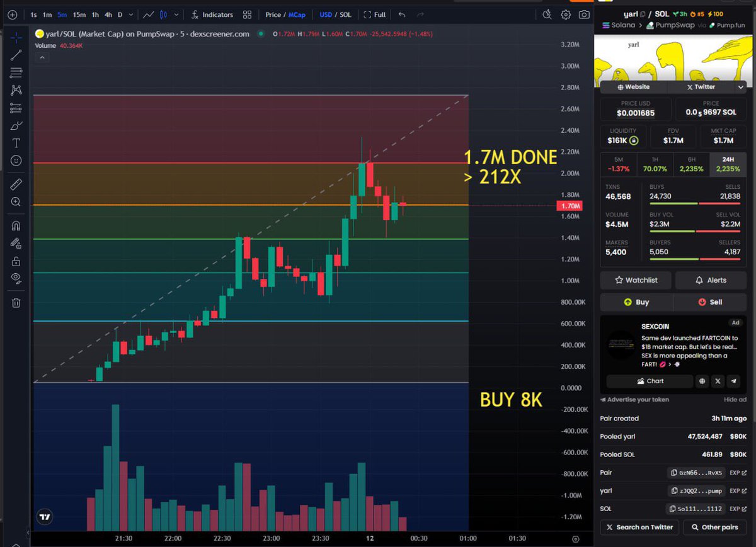Select the 5M stats period tab
Viewport: 756px width, 547px height.
[618, 164]
